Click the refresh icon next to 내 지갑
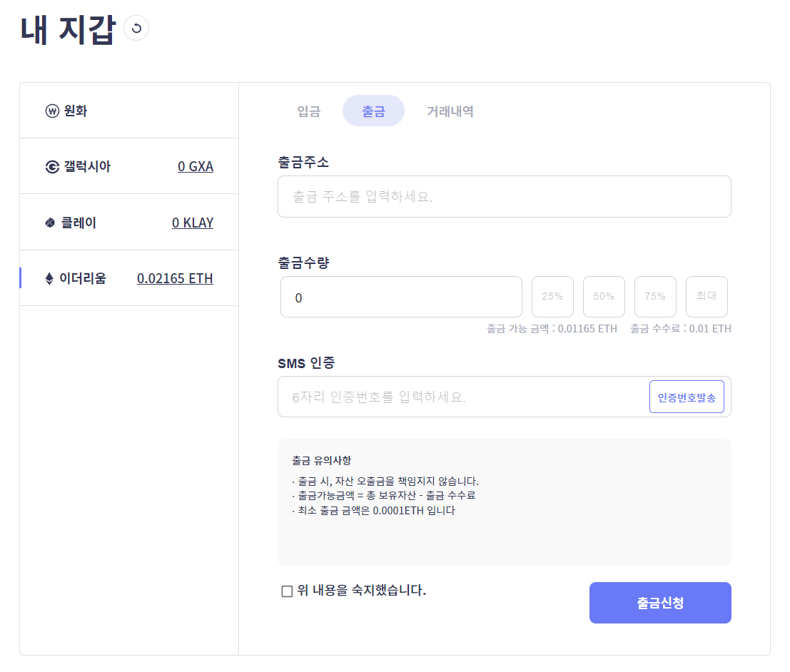 coord(136,28)
